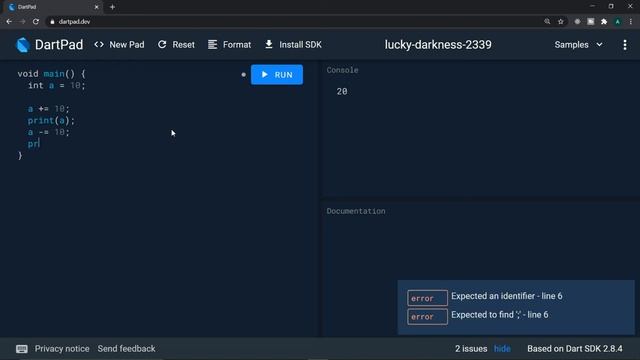
Task: Run the code with RUN button
Action: tap(277, 75)
